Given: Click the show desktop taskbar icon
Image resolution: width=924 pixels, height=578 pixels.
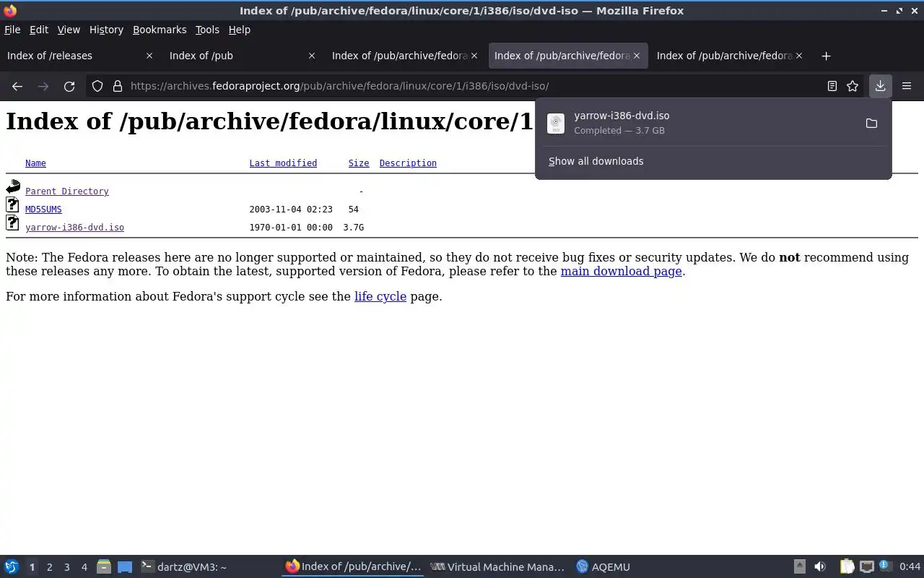Looking at the screenshot, I should 125,567.
